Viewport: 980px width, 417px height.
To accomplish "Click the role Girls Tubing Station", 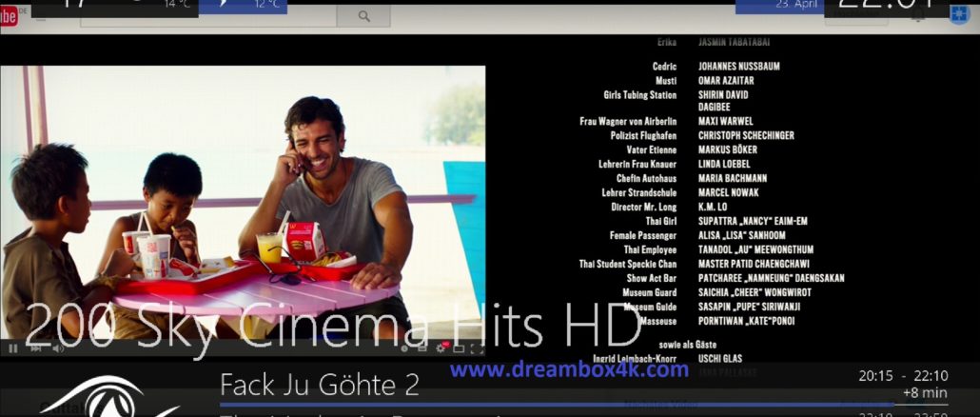I will [640, 95].
